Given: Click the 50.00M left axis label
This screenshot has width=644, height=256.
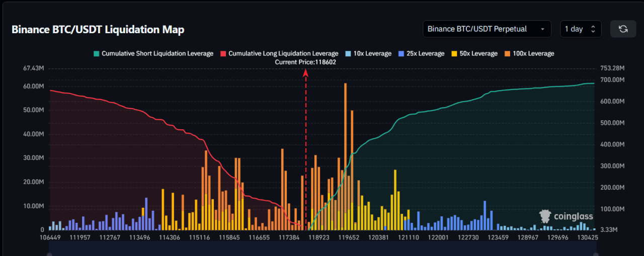Looking at the screenshot, I should coord(34,110).
